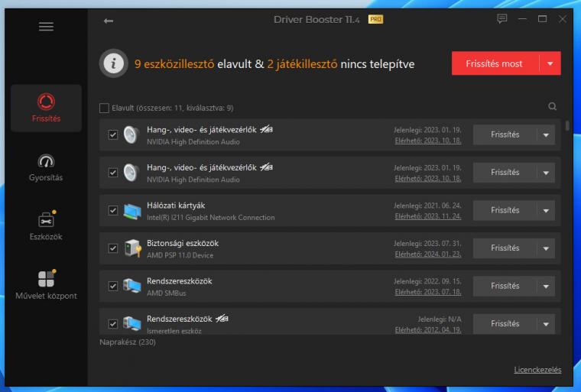Screen dimensions: 581x392
Task: Expand dropdown arrow for first NVIDIA Audio
Action: click(x=546, y=134)
